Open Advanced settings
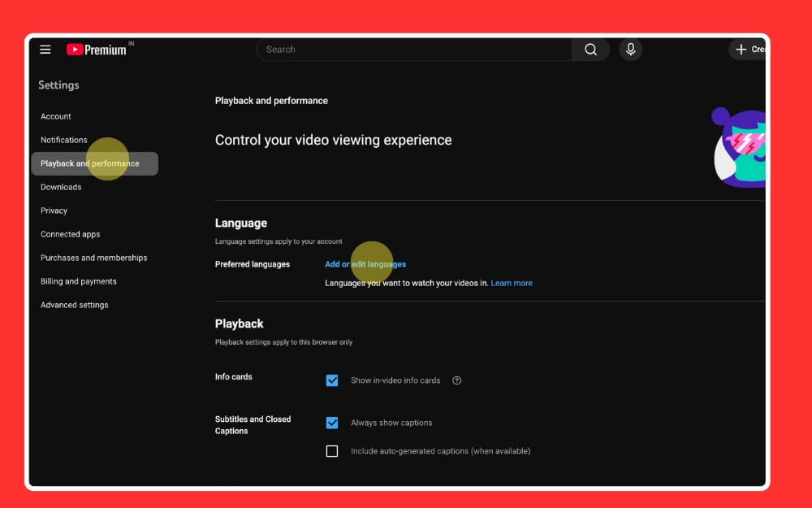812x508 pixels. (x=74, y=305)
